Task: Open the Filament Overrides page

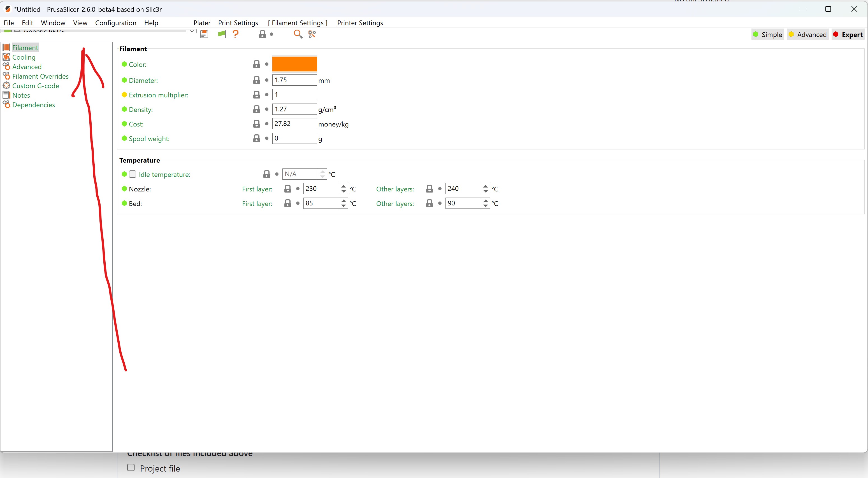Action: [40, 76]
